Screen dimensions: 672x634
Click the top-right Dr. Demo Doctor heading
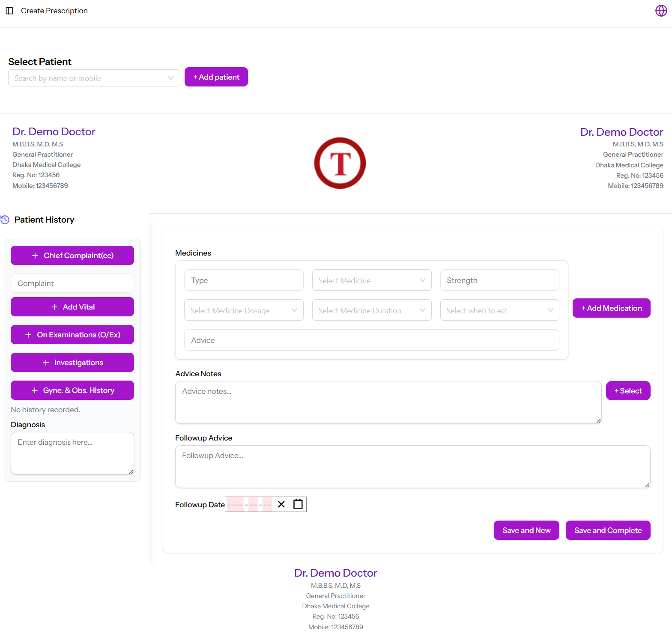point(621,132)
